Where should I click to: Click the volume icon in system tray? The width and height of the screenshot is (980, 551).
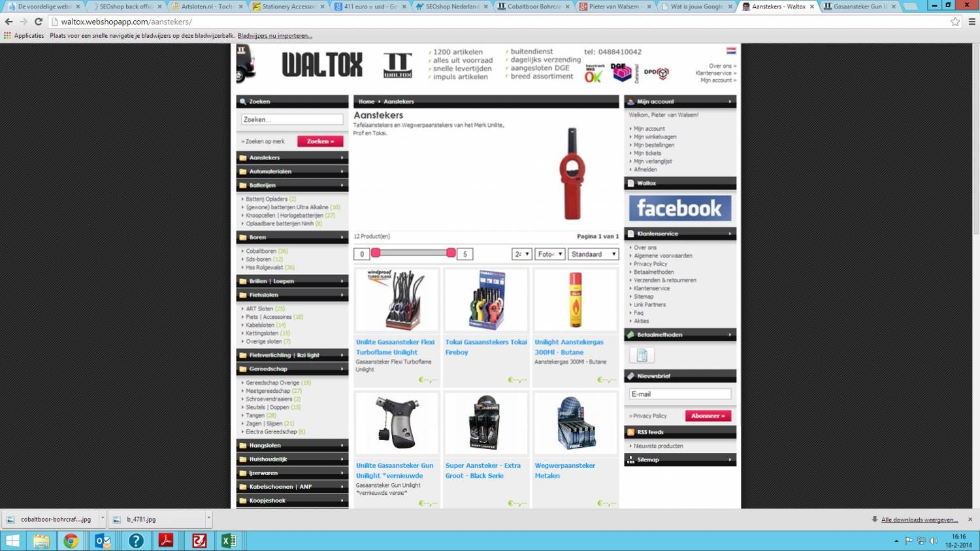[x=933, y=541]
